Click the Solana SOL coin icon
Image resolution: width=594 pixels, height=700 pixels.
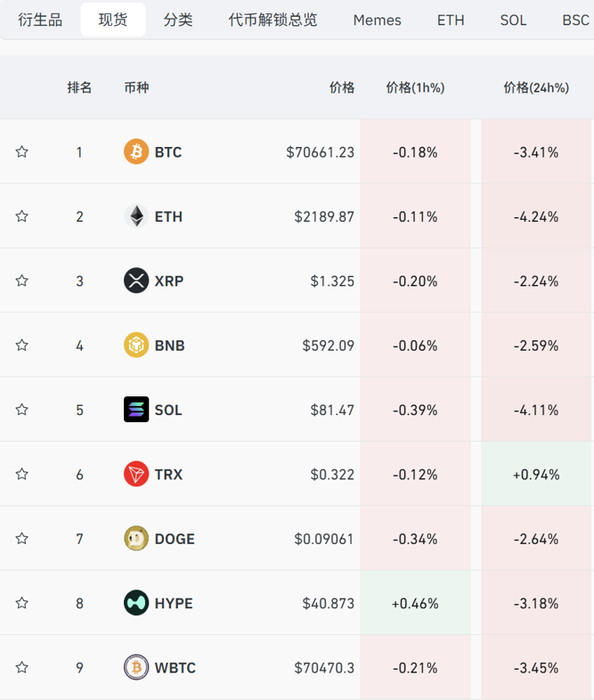coord(136,410)
